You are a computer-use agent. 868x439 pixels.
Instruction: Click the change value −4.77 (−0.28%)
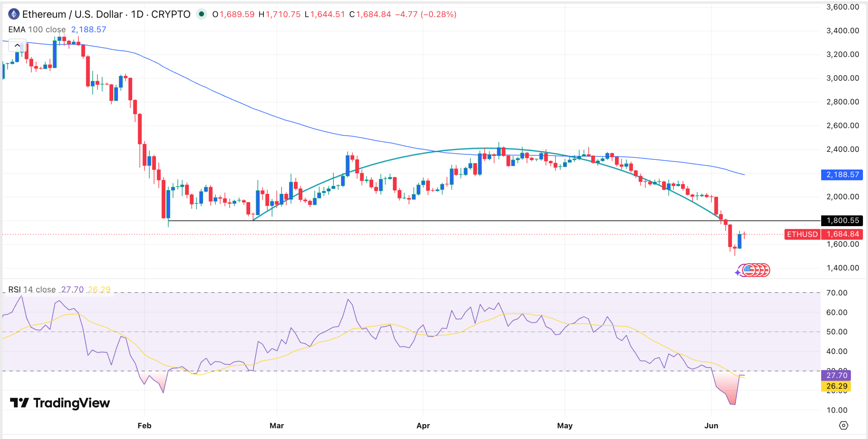426,14
